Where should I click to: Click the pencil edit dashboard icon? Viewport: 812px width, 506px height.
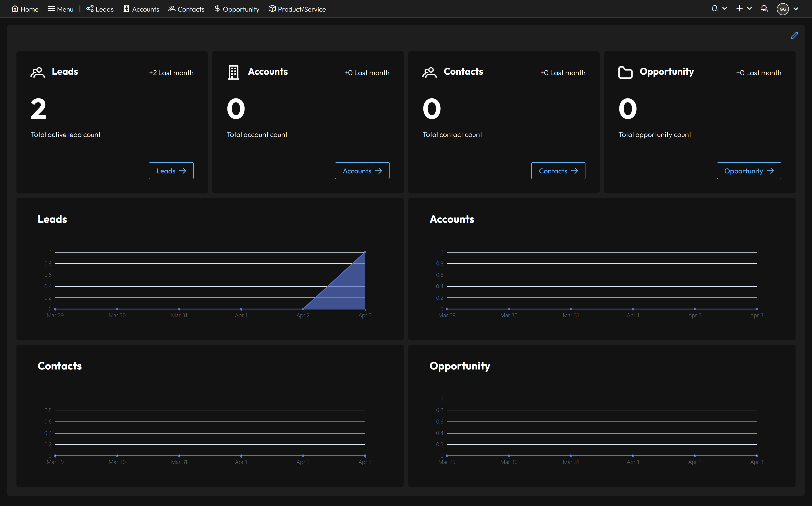tap(794, 36)
